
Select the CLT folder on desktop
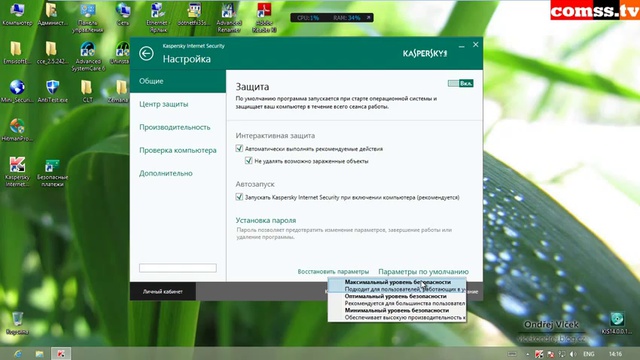pos(87,91)
